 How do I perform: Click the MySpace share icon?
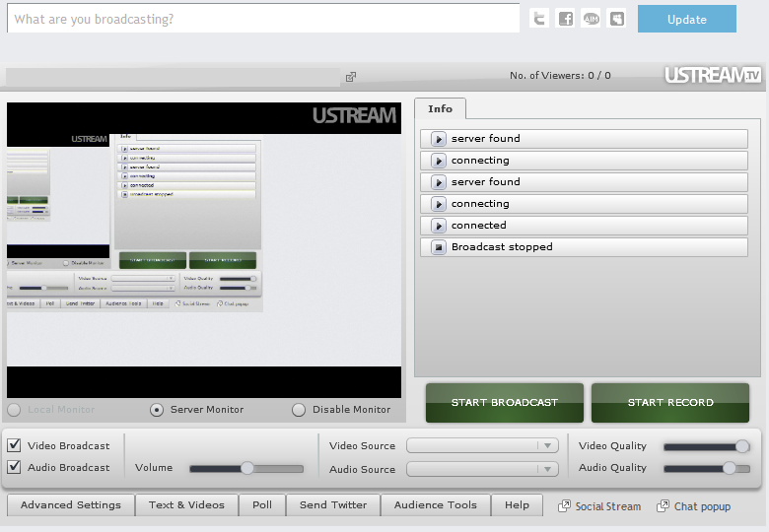[616, 19]
